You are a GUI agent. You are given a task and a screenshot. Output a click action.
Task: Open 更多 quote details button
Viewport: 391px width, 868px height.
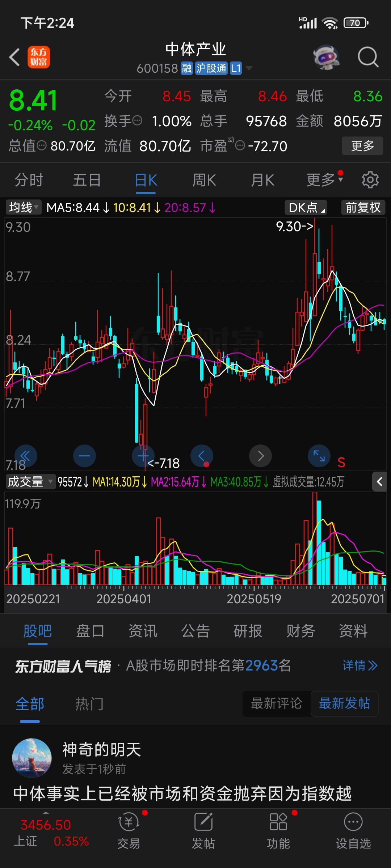[362, 146]
